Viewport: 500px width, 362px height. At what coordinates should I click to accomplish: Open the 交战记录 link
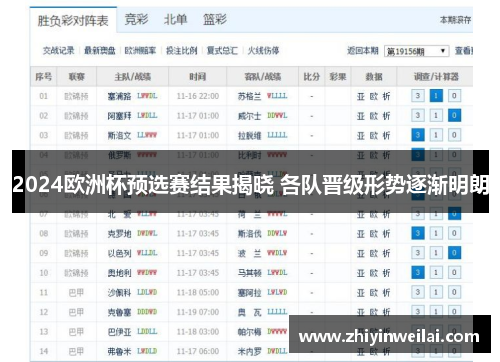coord(58,51)
